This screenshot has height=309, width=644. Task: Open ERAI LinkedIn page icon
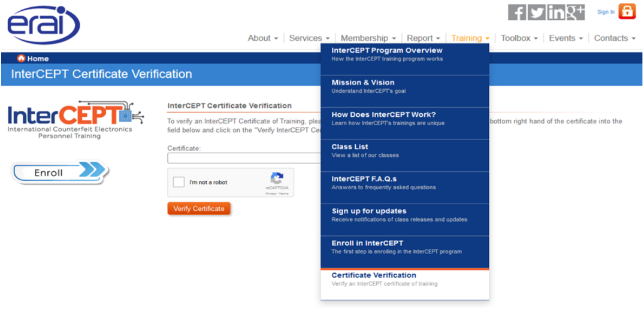coord(556,13)
